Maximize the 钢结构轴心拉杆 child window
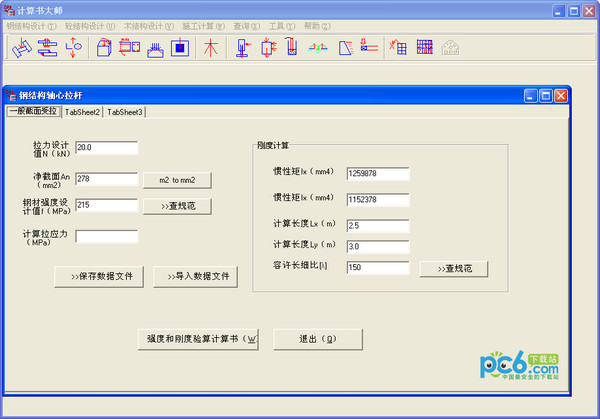600x419 pixels. tap(546, 96)
